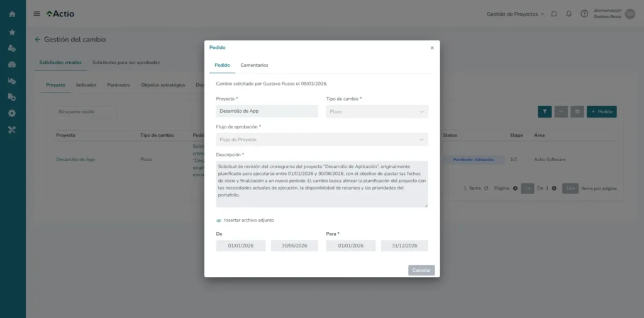The width and height of the screenshot is (644, 318).
Task: Click the Cancelar button
Action: coord(421,270)
